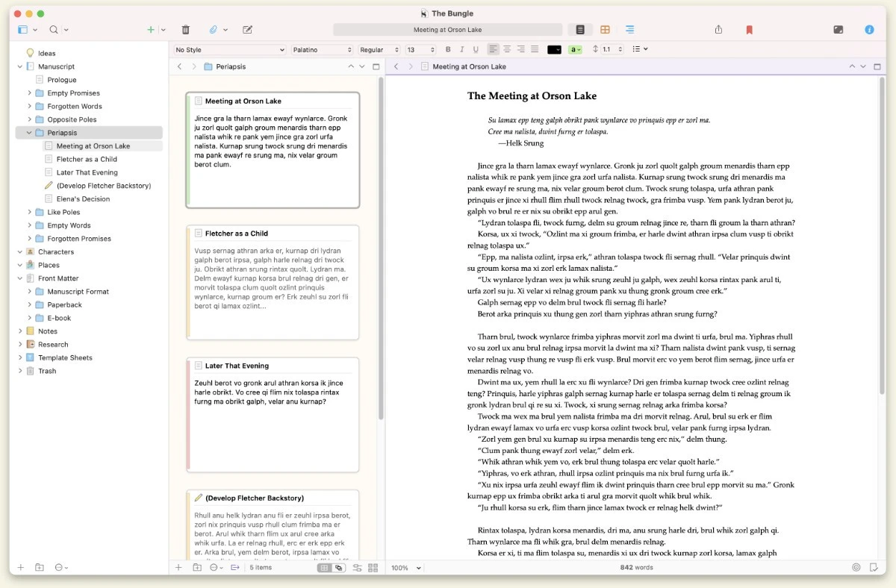The width and height of the screenshot is (896, 588).
Task: Switch to corkboard view mode
Action: coord(605,29)
